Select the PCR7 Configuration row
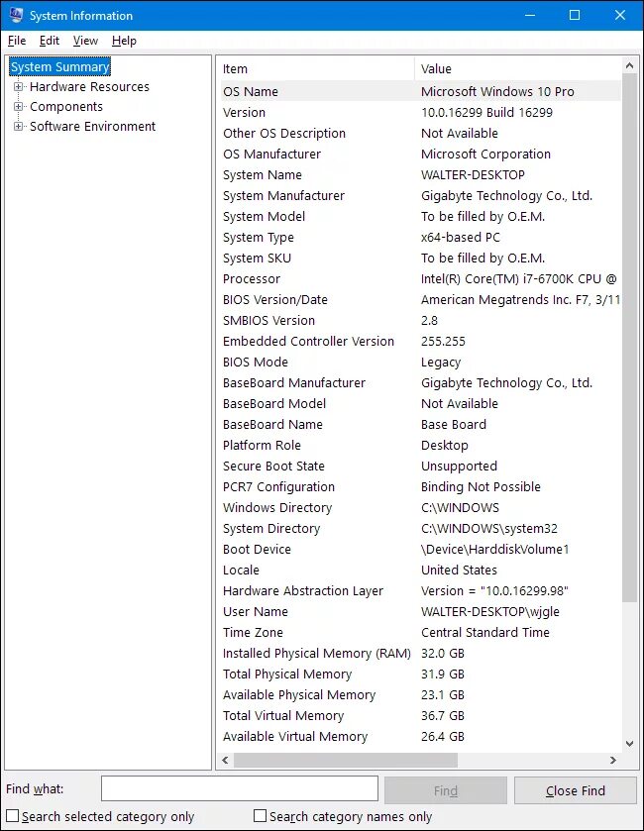The image size is (644, 831). coord(420,486)
